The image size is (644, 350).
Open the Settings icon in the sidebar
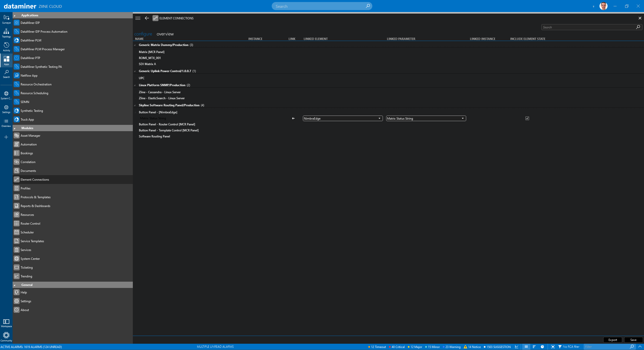point(6,109)
